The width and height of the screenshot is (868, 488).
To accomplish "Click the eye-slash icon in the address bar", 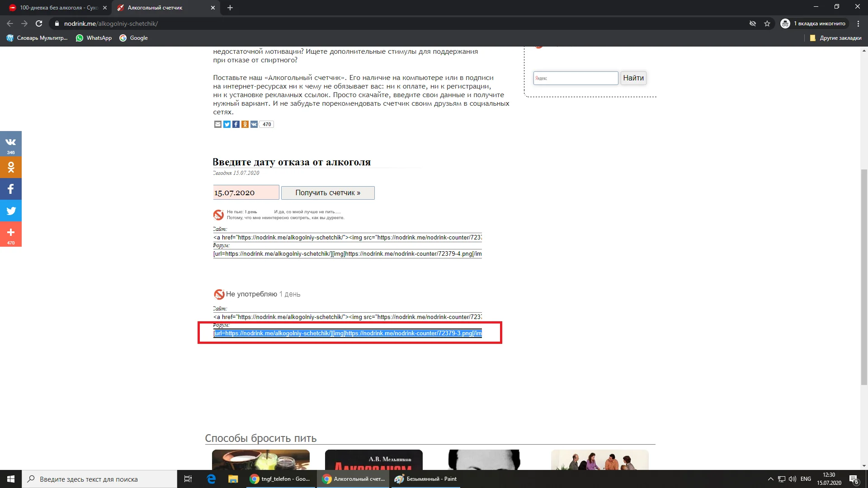I will [x=753, y=23].
